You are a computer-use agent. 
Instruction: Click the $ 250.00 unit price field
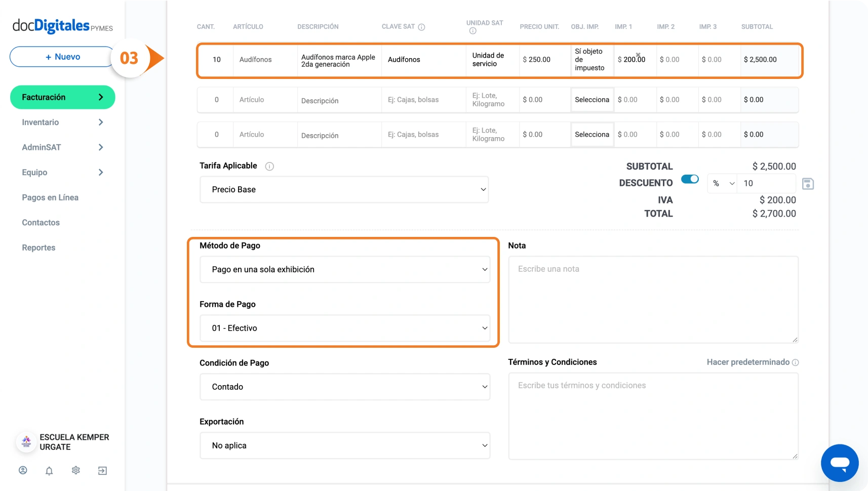(x=545, y=60)
